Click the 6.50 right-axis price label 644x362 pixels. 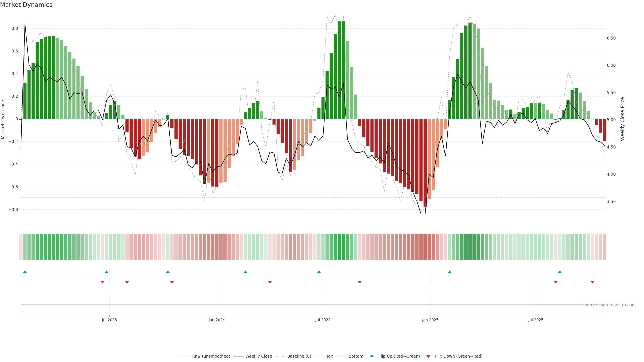click(x=611, y=38)
